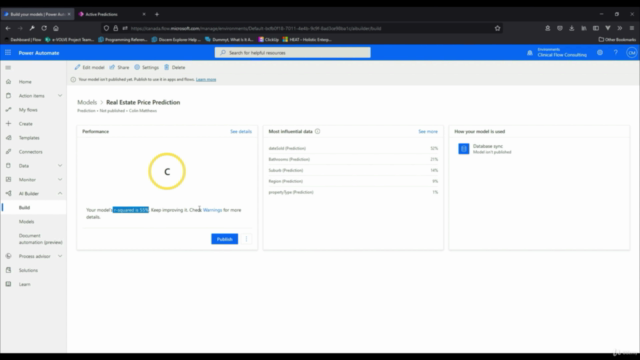This screenshot has height=360, width=640.
Task: Select Models under AI Builder
Action: [27, 222]
